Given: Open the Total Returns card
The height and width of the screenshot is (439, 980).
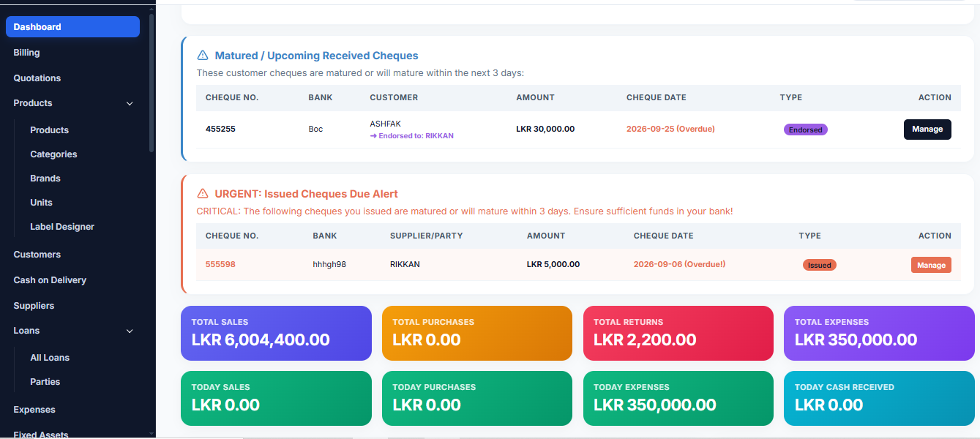Looking at the screenshot, I should click(x=678, y=333).
